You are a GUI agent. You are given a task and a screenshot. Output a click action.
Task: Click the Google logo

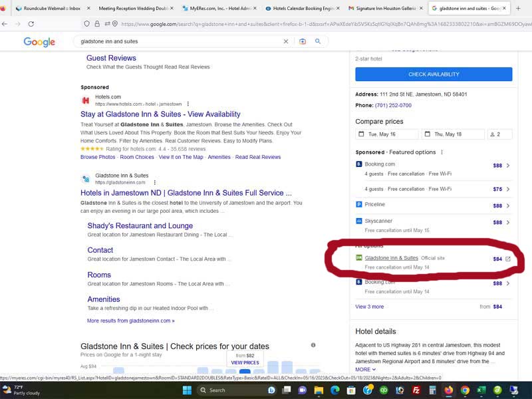pyautogui.click(x=39, y=42)
